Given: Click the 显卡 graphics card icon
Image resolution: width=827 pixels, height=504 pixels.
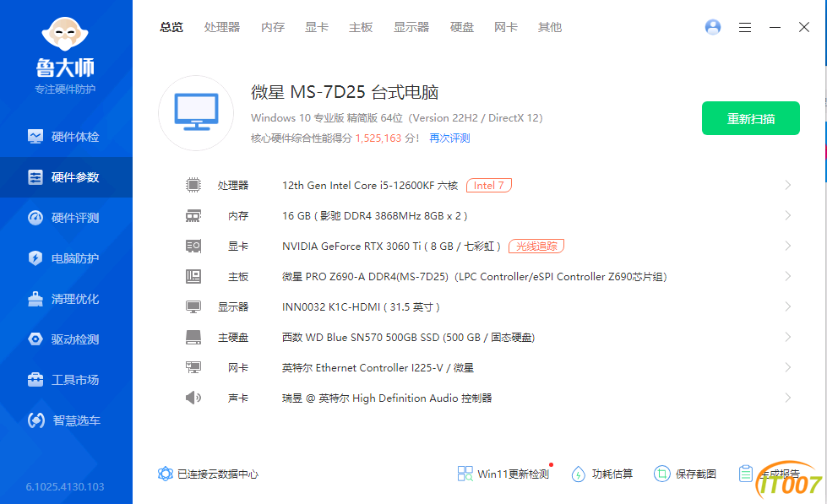Looking at the screenshot, I should pyautogui.click(x=193, y=246).
